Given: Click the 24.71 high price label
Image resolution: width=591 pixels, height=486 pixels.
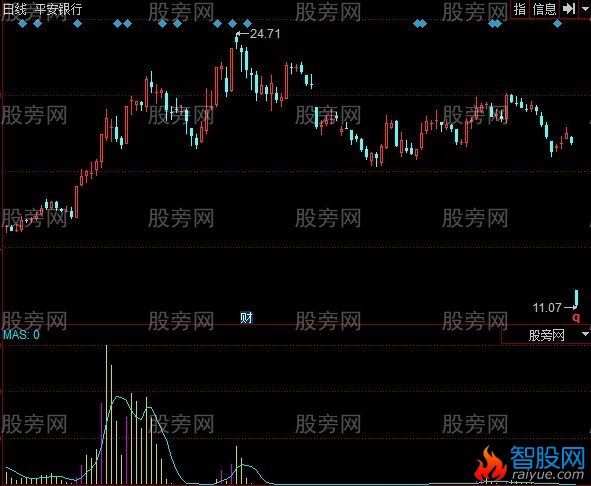Looking at the screenshot, I should [265, 34].
